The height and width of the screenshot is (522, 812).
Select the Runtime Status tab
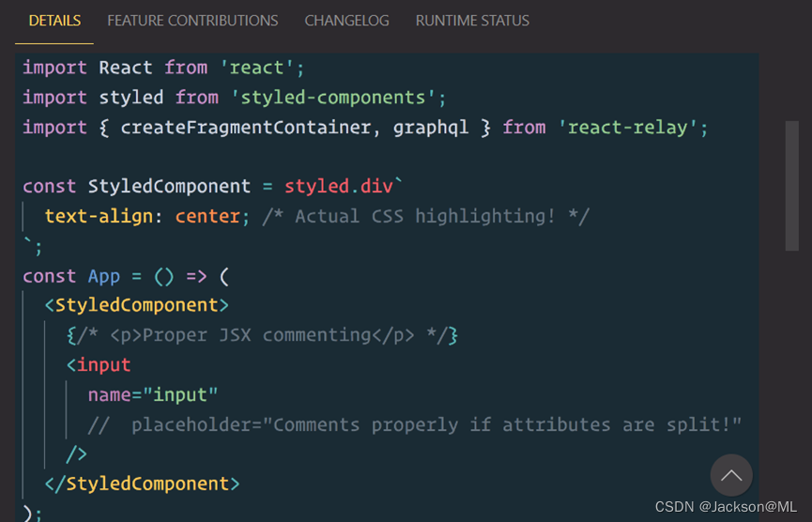pyautogui.click(x=472, y=21)
